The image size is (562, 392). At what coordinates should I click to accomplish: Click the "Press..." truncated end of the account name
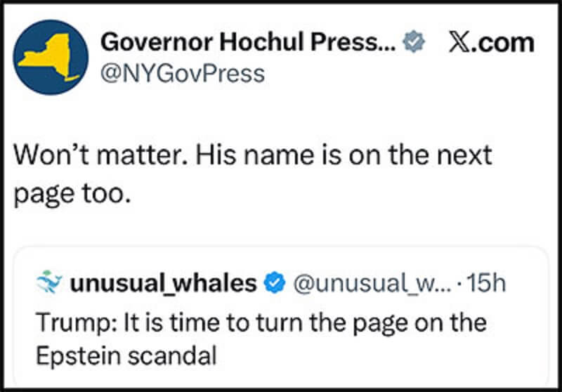(x=365, y=44)
